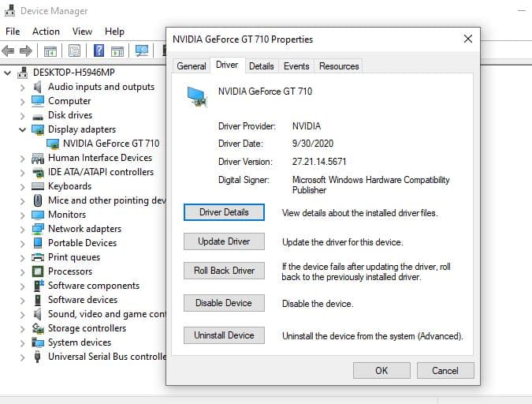Screen dimensions: 532x404
Task: Expand the Print queues chevron
Action: pos(22,258)
